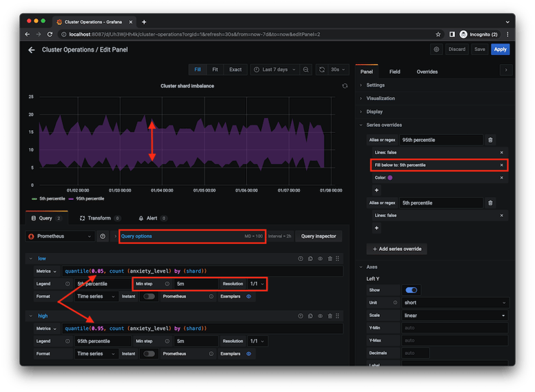Remove the Fill below to override property
535x392 pixels.
coord(501,165)
